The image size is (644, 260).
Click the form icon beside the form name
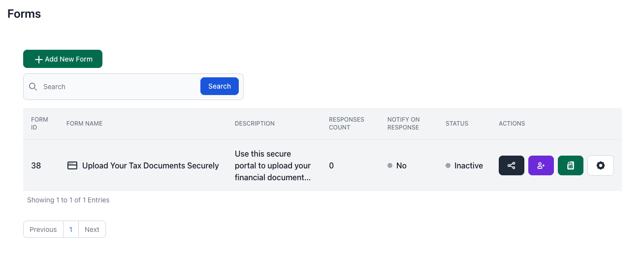(72, 165)
